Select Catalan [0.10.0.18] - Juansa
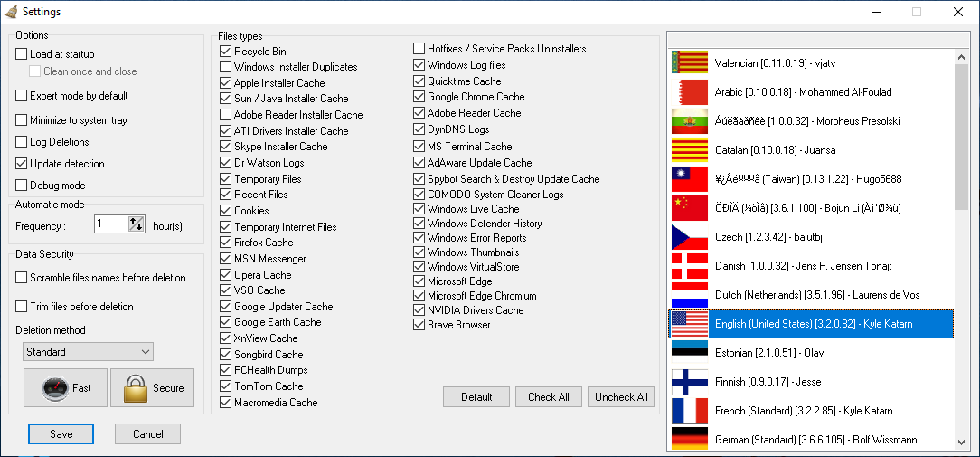Screen dimensions: 980x457 [811, 149]
